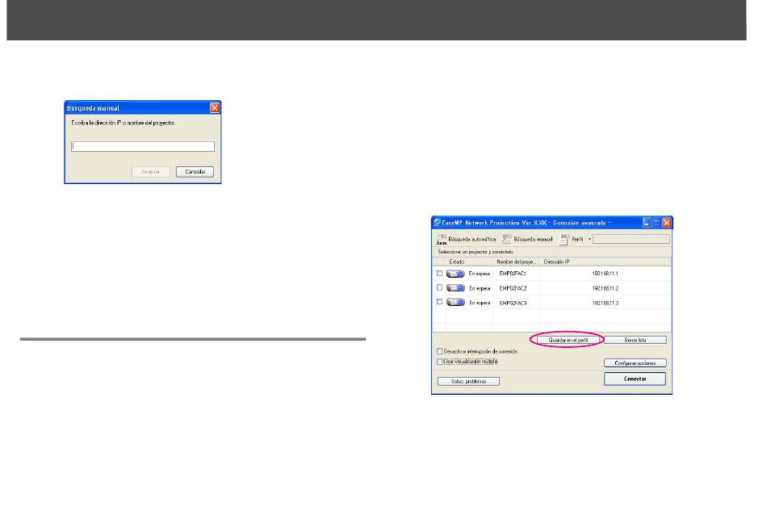Enable Desactivar interrupción de conexión
This screenshot has width=767, height=532.
tap(440, 352)
